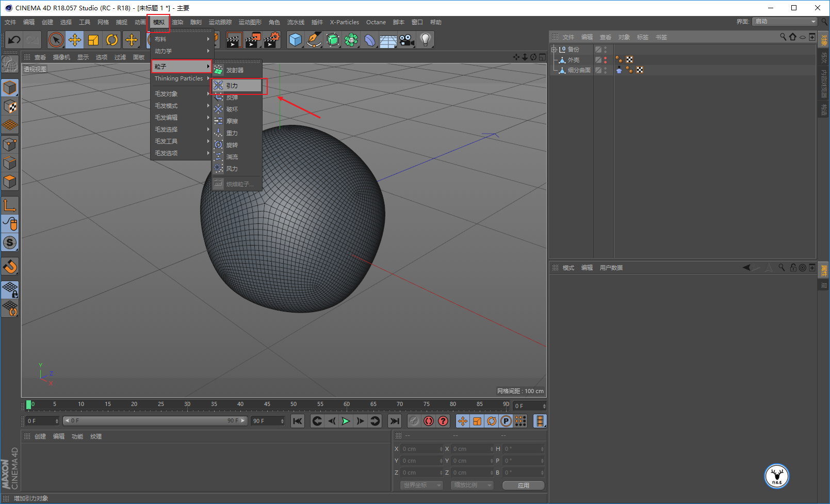Open the Octane menu in menu bar
Screen dimensions: 830x504
pyautogui.click(x=376, y=22)
